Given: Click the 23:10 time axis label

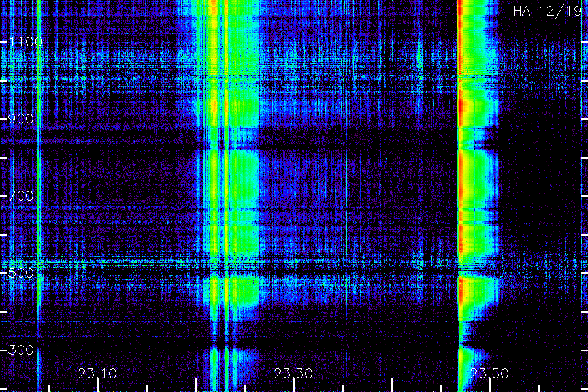Looking at the screenshot, I should (x=97, y=374).
